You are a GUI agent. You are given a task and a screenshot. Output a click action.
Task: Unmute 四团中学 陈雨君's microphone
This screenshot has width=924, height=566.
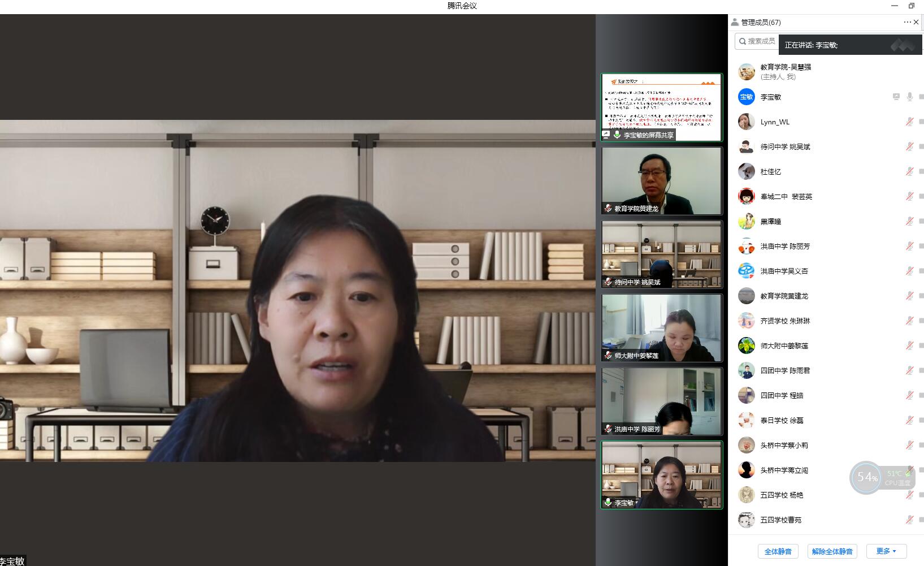tap(910, 370)
